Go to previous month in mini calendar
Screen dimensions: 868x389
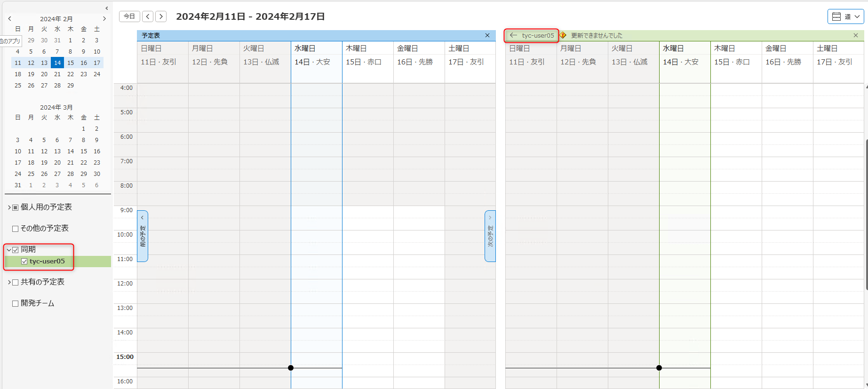pos(9,19)
